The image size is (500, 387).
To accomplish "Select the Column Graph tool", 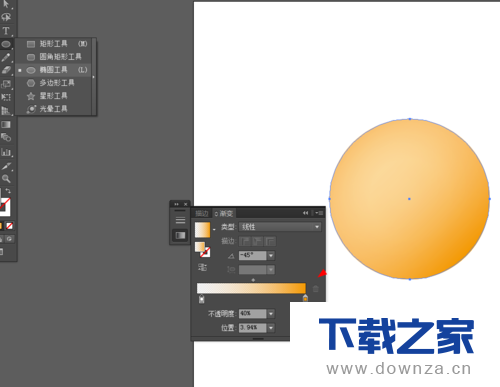I will (6, 152).
